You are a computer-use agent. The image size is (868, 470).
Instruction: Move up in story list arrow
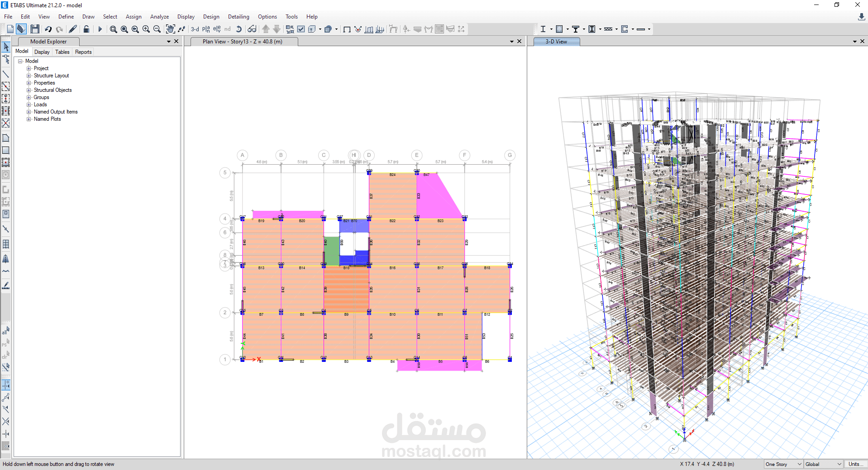(x=266, y=29)
